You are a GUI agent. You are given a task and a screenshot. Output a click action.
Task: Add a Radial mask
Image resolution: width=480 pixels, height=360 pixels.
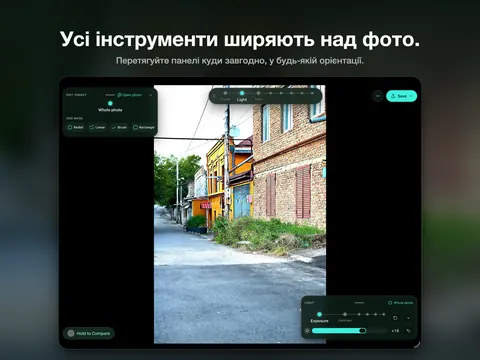(76, 127)
